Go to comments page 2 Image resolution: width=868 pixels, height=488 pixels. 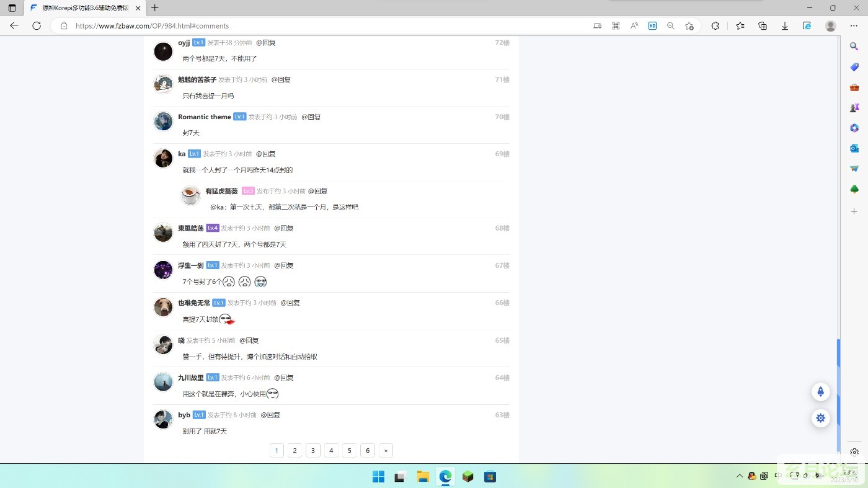(x=295, y=451)
